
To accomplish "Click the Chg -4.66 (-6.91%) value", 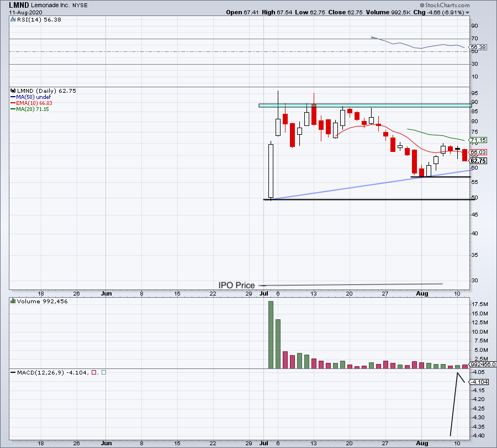I will 438,12.
